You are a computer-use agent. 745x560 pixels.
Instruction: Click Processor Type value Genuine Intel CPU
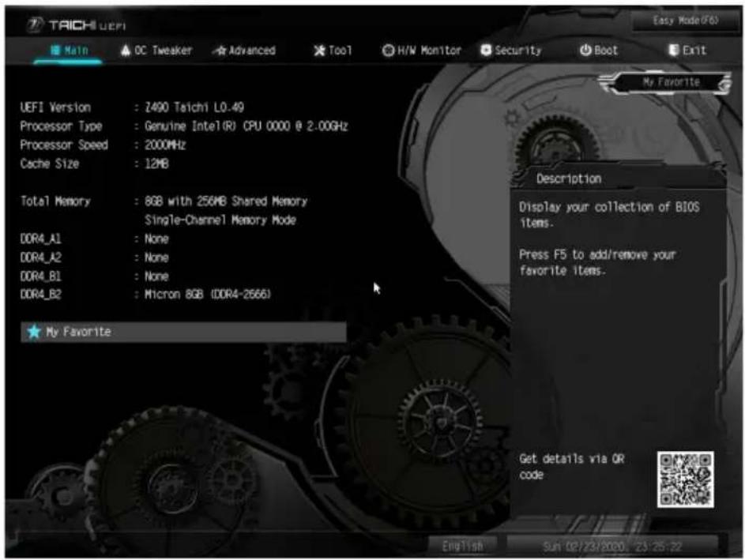click(x=246, y=126)
